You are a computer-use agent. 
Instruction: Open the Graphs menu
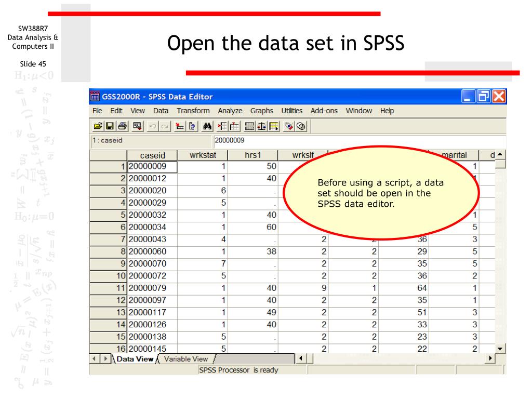(262, 111)
